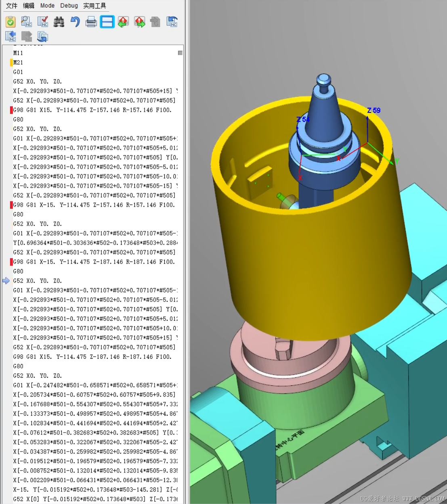This screenshot has width=447, height=504.
Task: Open the Mode menu
Action: pyautogui.click(x=47, y=5)
